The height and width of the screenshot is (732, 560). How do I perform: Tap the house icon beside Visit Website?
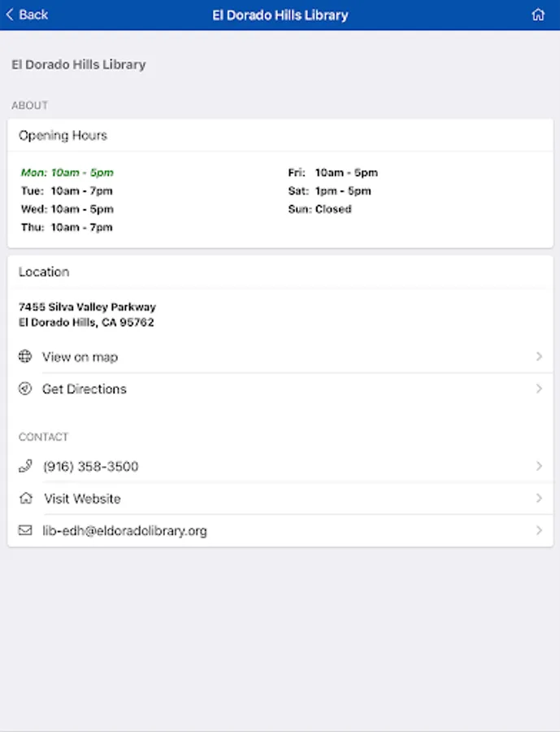coord(25,499)
